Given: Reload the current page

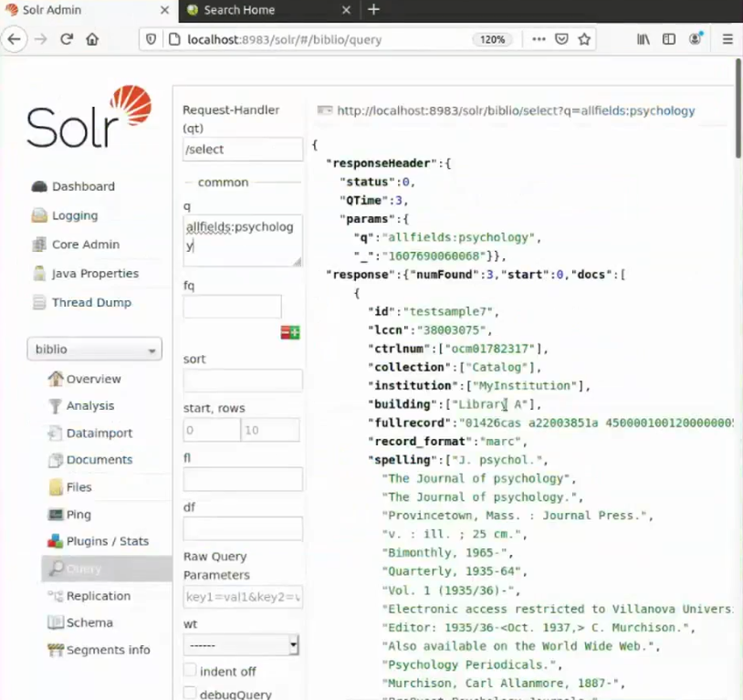Looking at the screenshot, I should 67,39.
